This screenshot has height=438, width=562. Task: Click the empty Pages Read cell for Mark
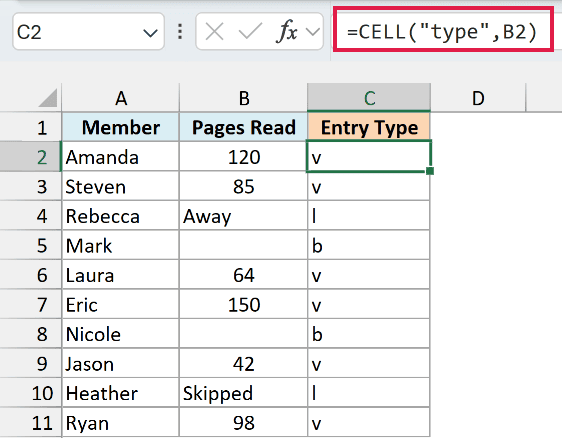coord(243,245)
